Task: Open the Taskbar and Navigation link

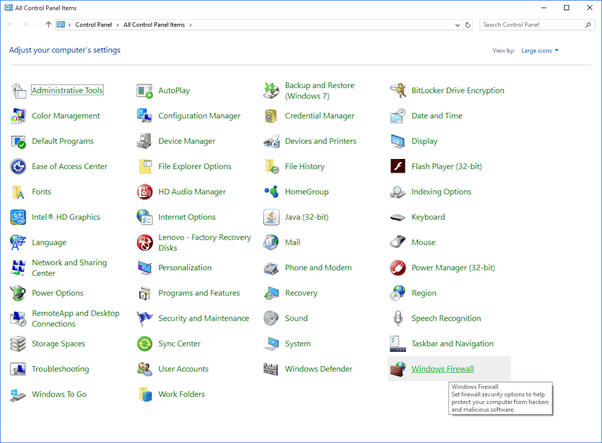Action: [452, 344]
